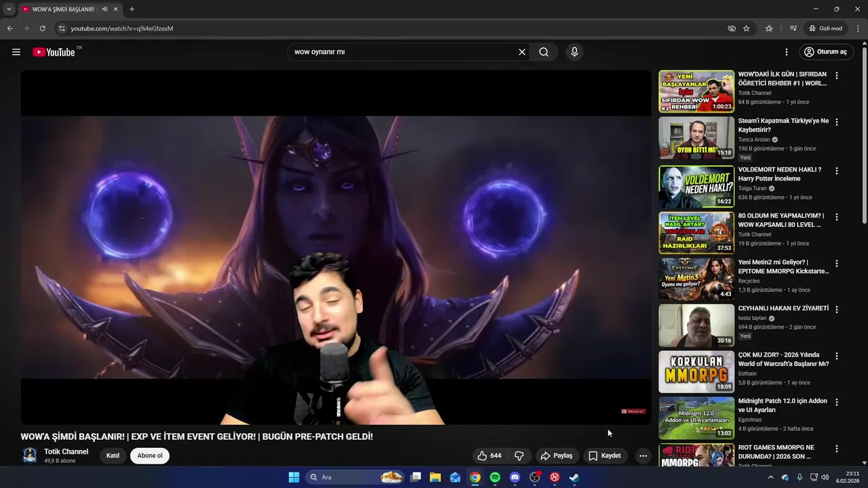
Task: Open 80 OLDUM NE YAPMALIYIM title
Action: 781,220
